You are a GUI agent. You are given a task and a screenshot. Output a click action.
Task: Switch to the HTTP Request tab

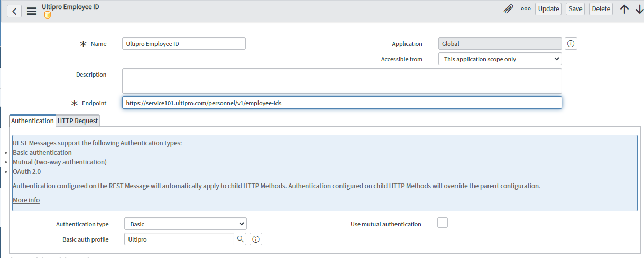(x=78, y=121)
